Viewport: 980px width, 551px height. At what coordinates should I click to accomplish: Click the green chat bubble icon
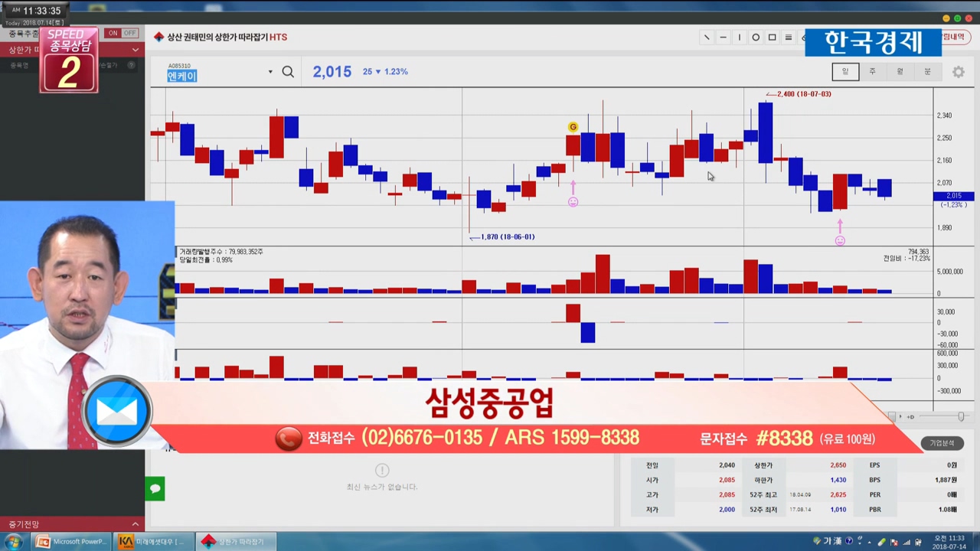coord(155,488)
